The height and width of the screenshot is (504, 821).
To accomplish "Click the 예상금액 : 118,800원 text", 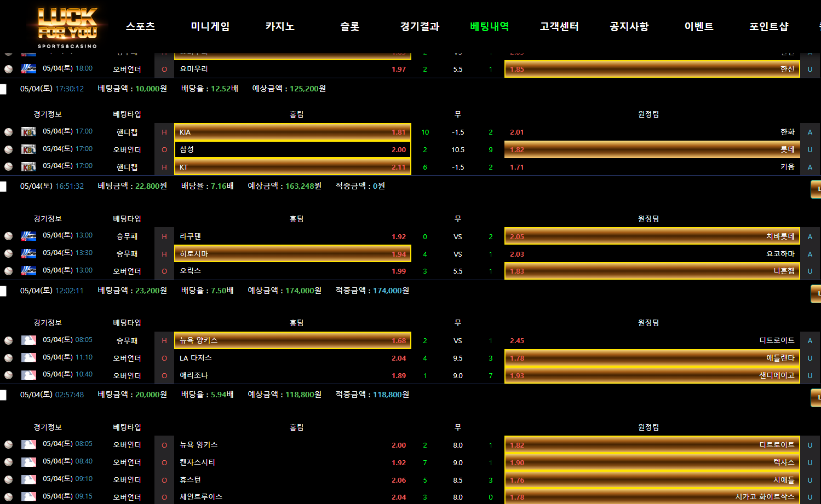I will coord(285,395).
